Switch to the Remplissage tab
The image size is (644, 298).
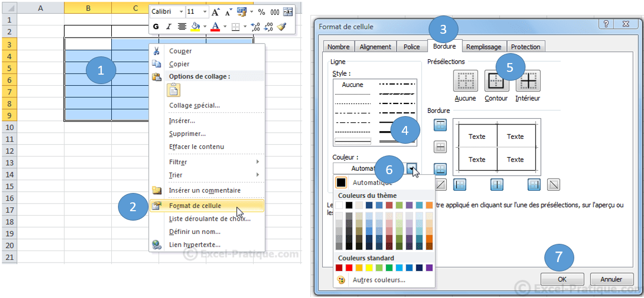click(484, 47)
